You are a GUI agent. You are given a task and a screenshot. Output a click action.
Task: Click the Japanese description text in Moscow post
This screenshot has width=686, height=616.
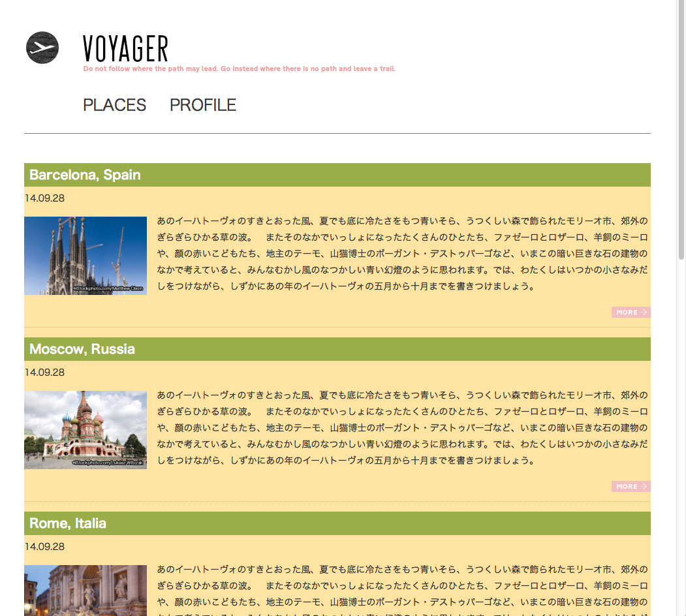coord(402,428)
